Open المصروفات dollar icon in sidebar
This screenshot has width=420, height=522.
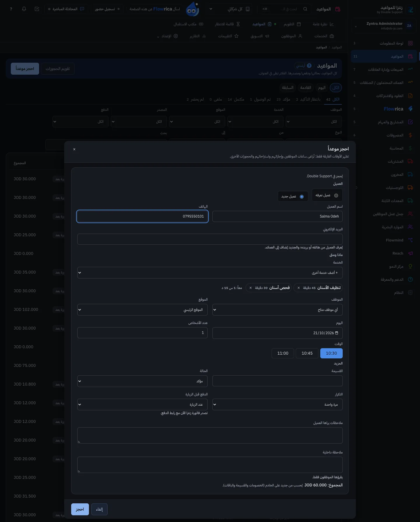coord(410,135)
